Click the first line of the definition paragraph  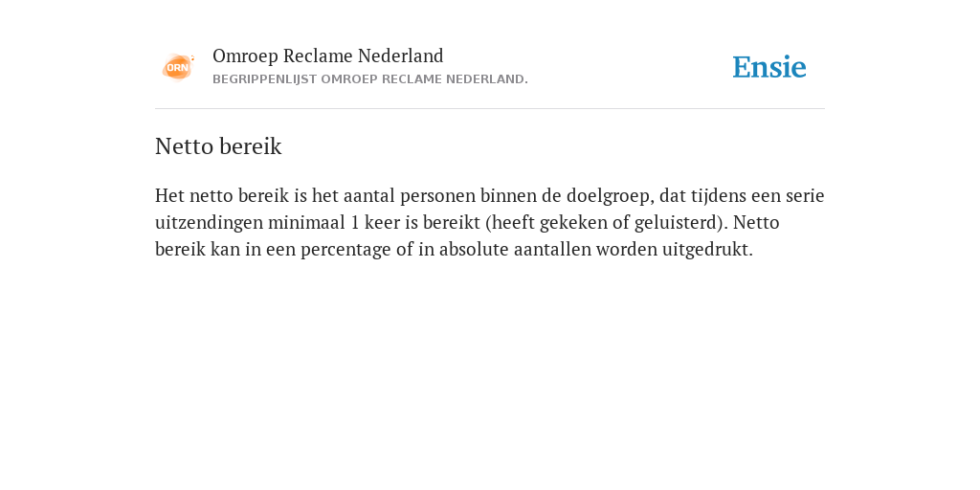490,195
